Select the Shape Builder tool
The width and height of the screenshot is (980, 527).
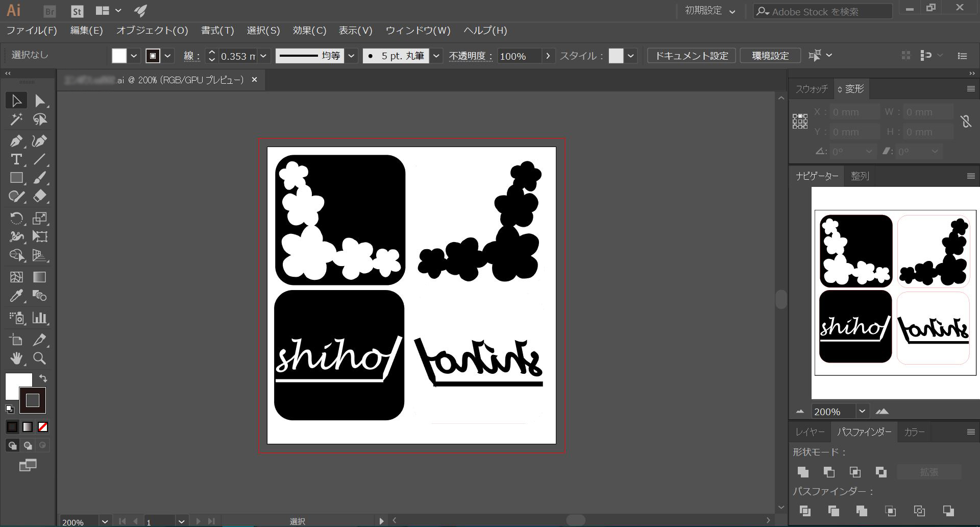[x=16, y=255]
